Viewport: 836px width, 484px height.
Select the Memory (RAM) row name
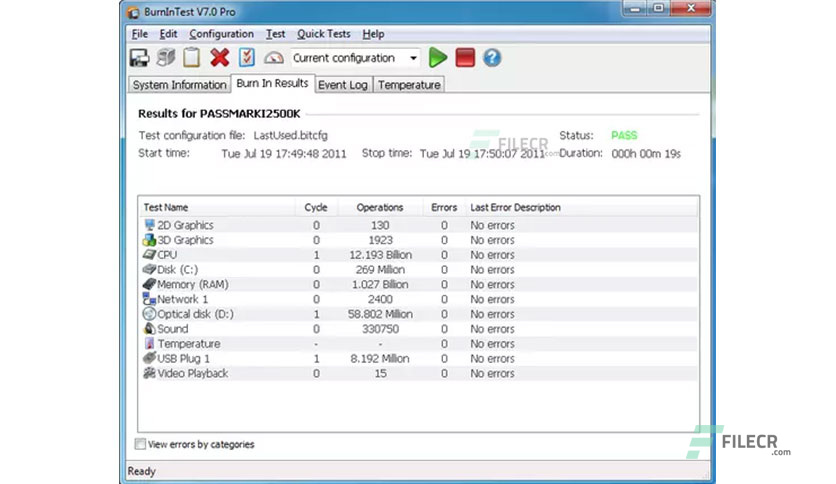[192, 285]
